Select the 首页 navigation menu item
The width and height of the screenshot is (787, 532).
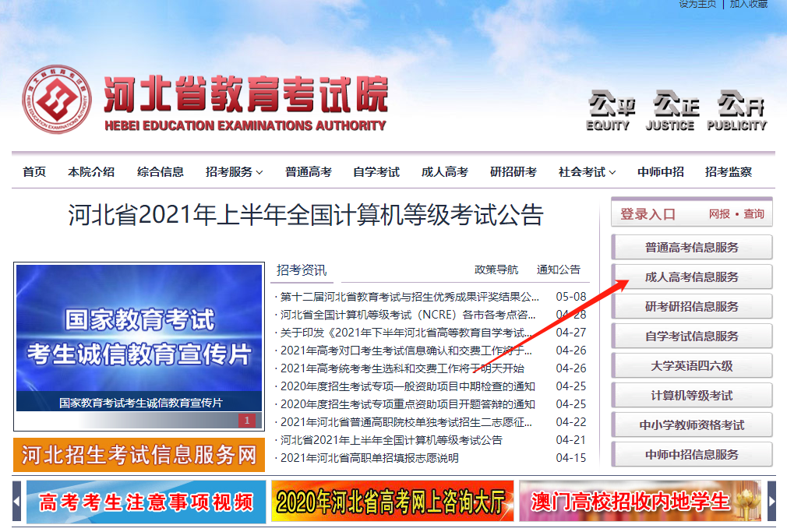point(33,172)
